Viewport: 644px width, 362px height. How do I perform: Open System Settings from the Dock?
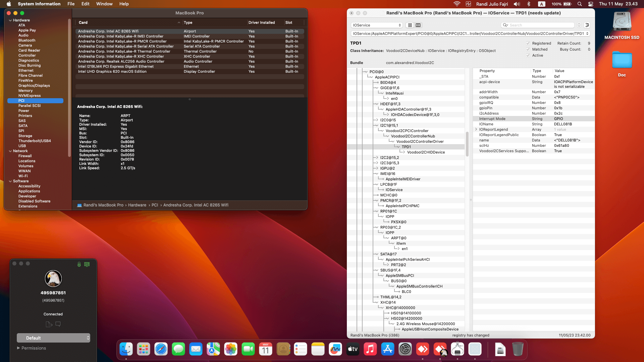[405, 350]
